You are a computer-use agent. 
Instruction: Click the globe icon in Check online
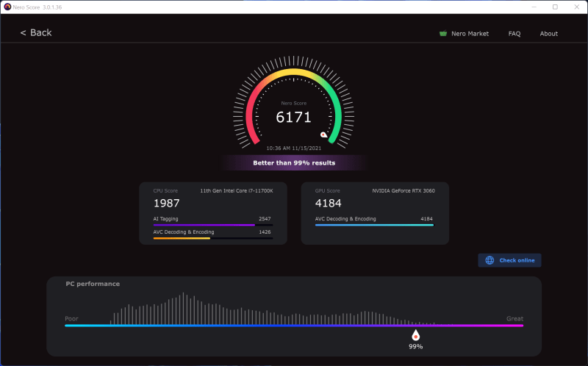coord(490,260)
